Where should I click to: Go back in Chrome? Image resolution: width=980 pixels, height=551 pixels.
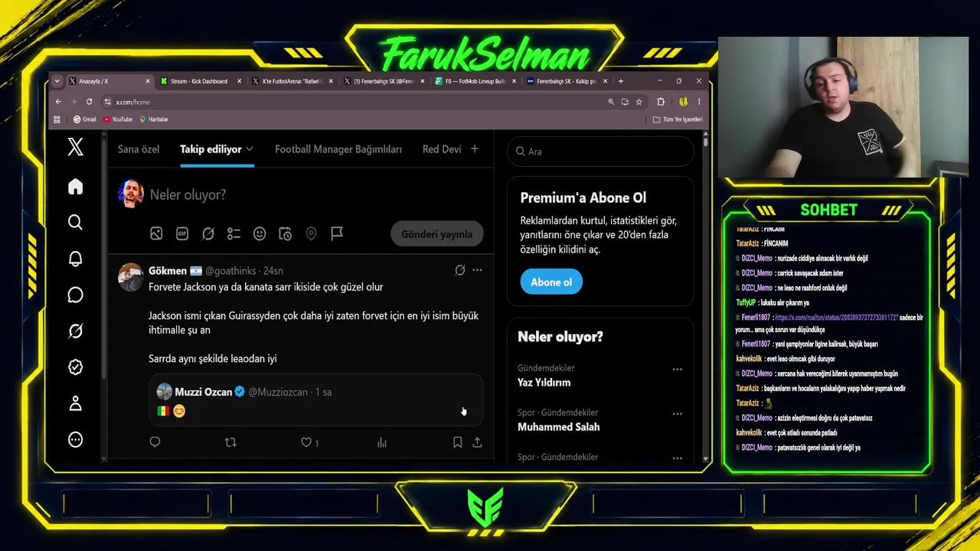(x=58, y=102)
